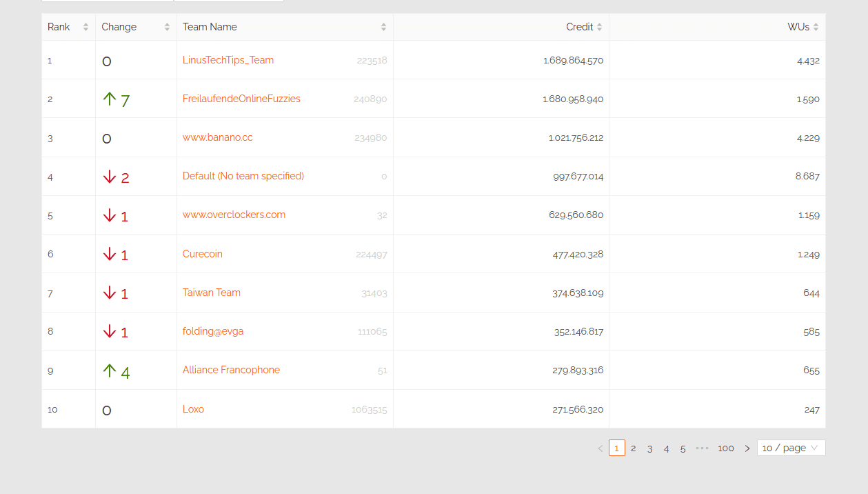
Task: Click WUs value 247
Action: 812,410
